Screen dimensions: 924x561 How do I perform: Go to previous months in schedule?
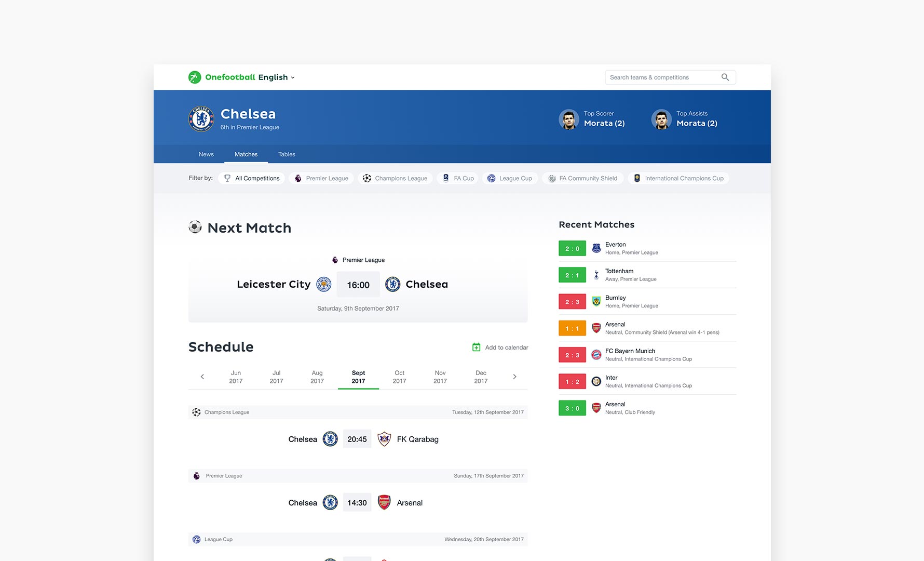202,377
